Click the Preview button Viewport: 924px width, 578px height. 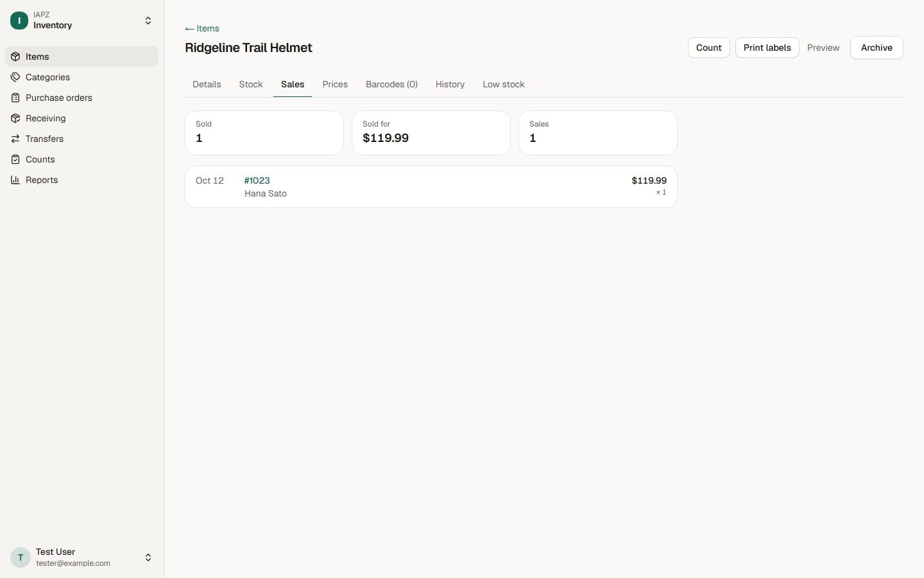point(823,48)
